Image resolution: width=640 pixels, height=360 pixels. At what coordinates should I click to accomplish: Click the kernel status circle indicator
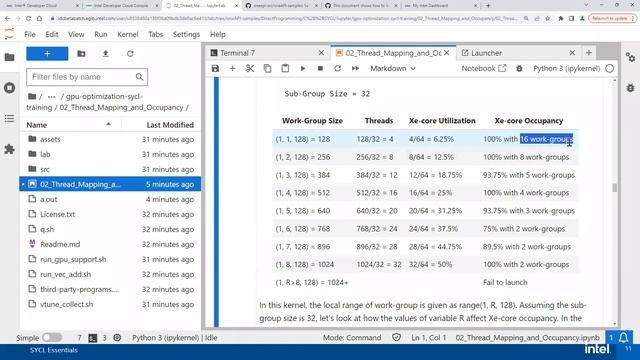point(609,69)
